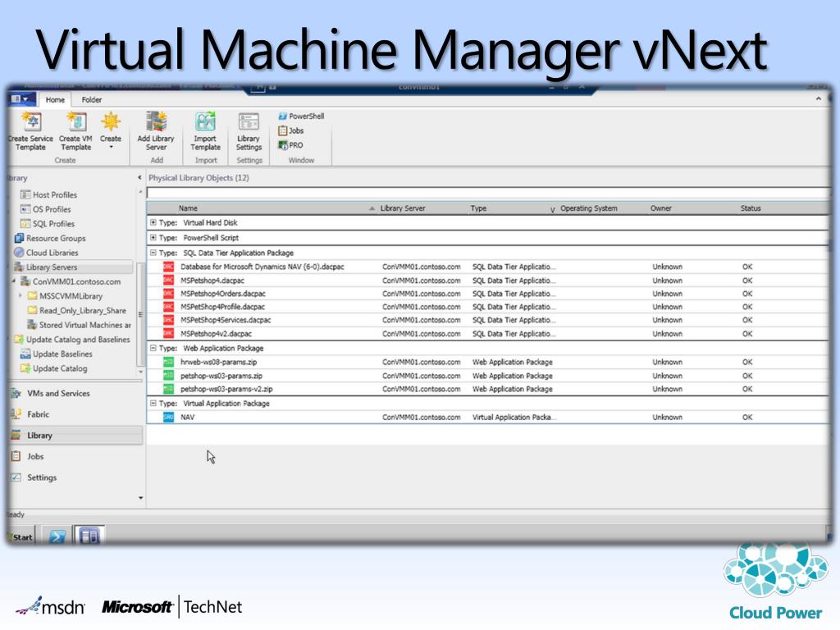Sort by Owner column header
Viewport: 840px width, 630px height.
660,208
